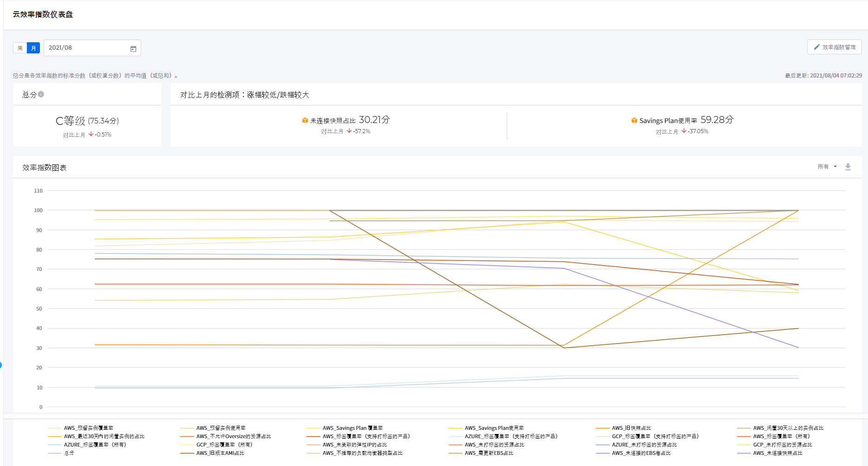Click AWS_旧版本AMI占比 legend color line

(187, 453)
